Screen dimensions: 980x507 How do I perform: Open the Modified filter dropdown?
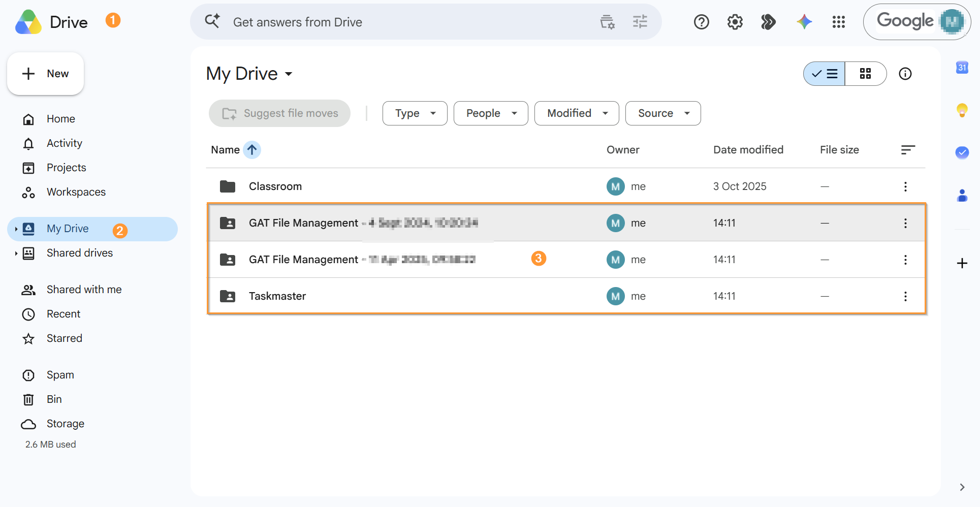(576, 113)
